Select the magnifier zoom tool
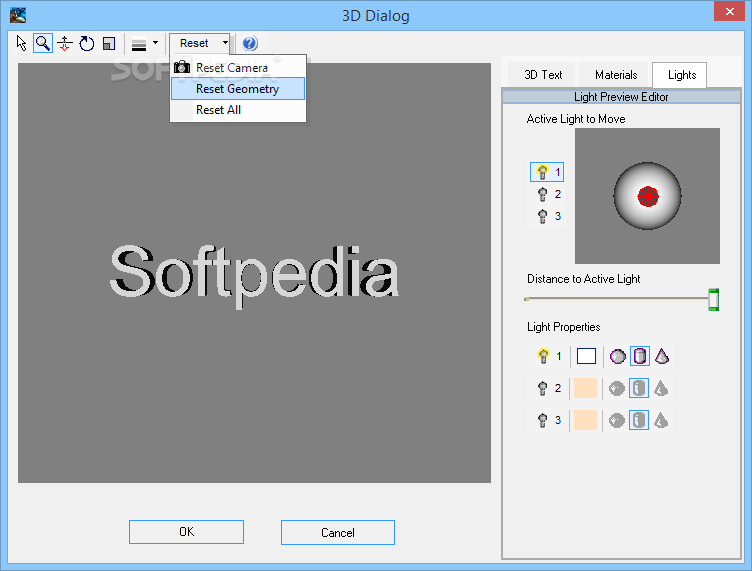 click(x=43, y=43)
